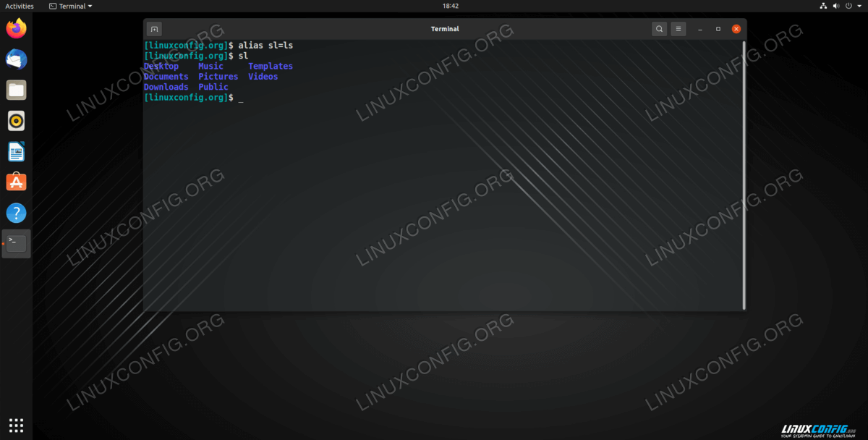Image resolution: width=868 pixels, height=440 pixels.
Task: Launch Rhythmbox music player
Action: click(x=16, y=120)
